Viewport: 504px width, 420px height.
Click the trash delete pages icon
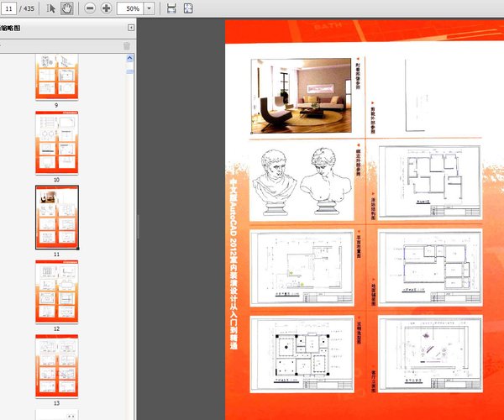click(x=127, y=46)
